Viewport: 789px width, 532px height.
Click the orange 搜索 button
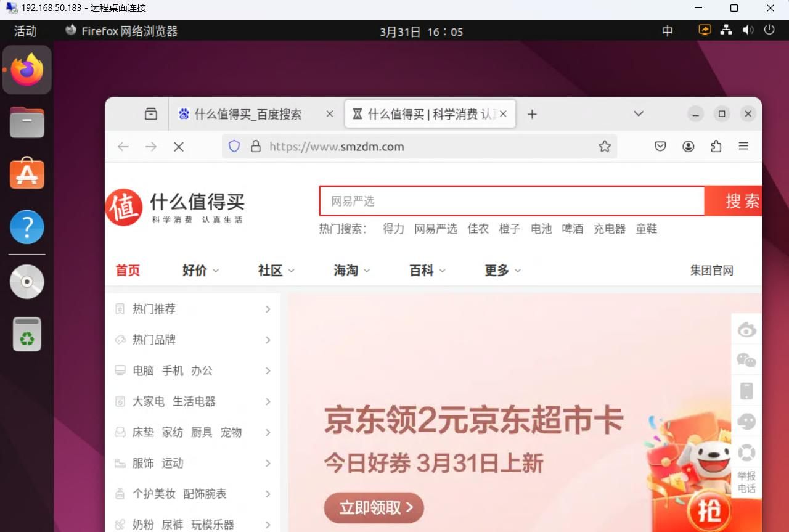[734, 201]
